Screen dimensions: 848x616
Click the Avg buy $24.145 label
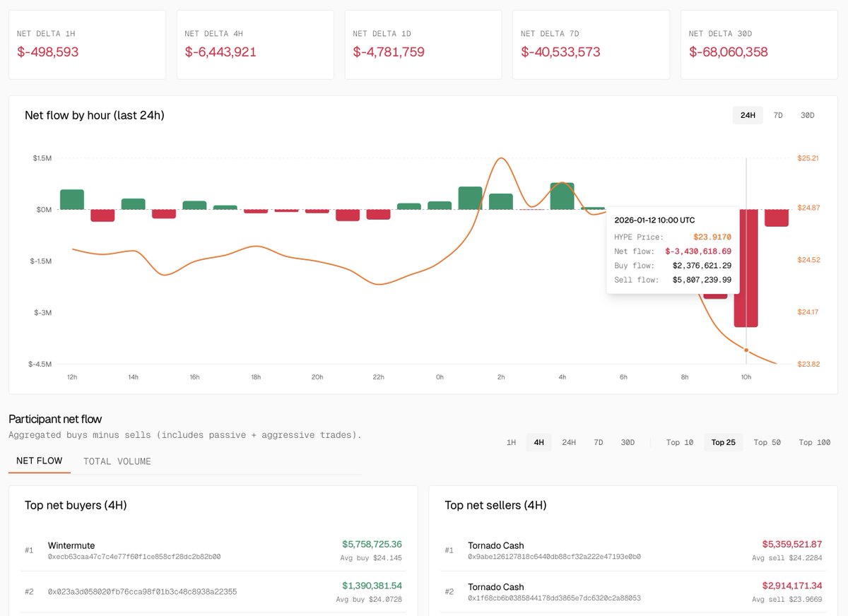[371, 557]
